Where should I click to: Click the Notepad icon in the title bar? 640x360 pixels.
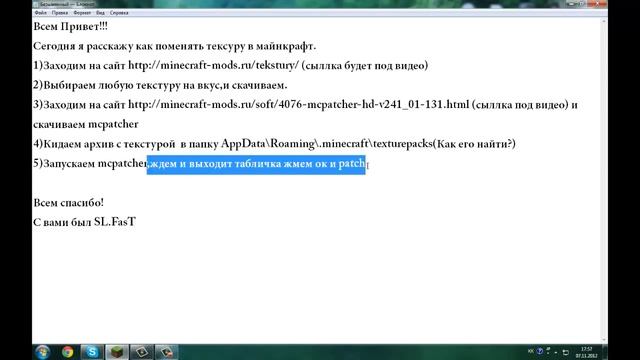(36, 4)
